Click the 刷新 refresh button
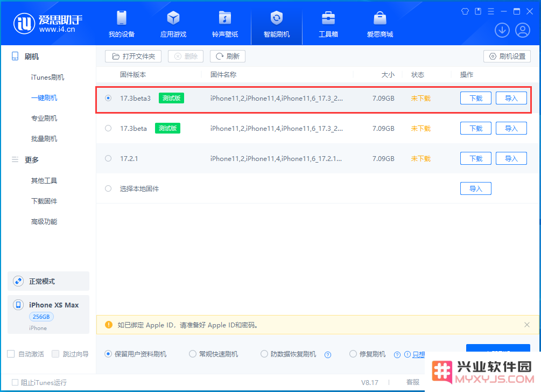 pyautogui.click(x=228, y=56)
